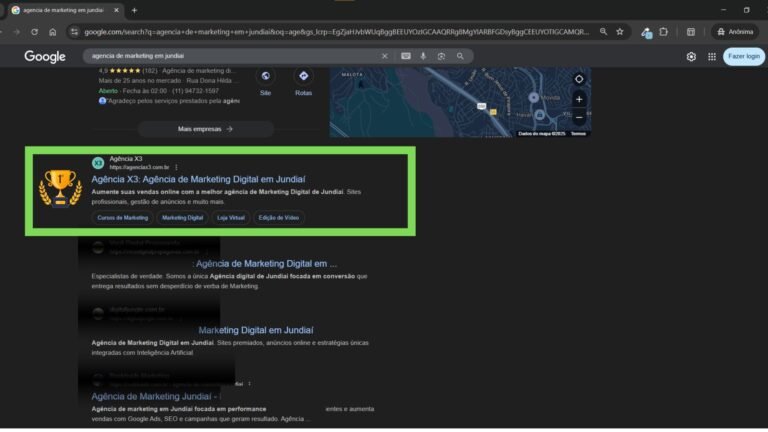This screenshot has height=432, width=768.
Task: Submit search with magnifier icon
Action: tap(460, 56)
